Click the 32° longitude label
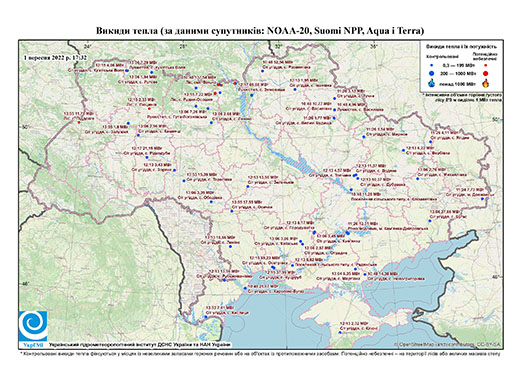This screenshot has width=520, height=368. tap(278, 46)
